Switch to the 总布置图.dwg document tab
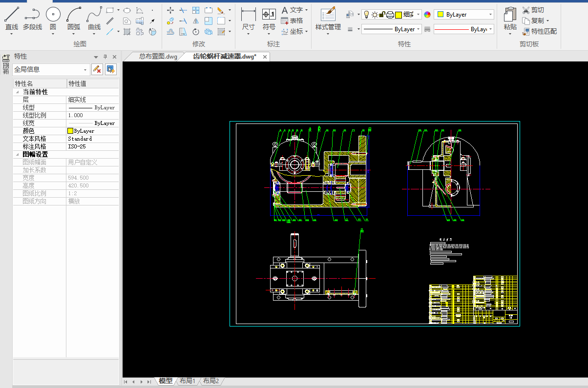This screenshot has width=588, height=388. click(158, 57)
